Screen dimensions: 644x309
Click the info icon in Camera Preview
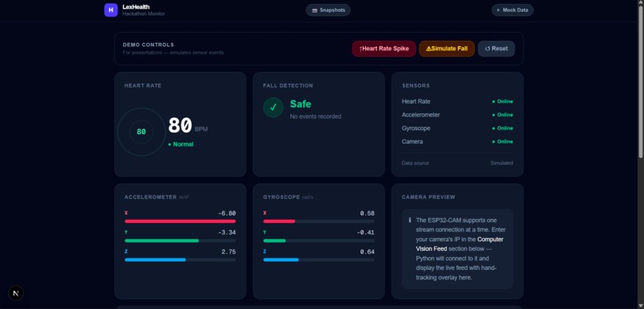coord(409,220)
